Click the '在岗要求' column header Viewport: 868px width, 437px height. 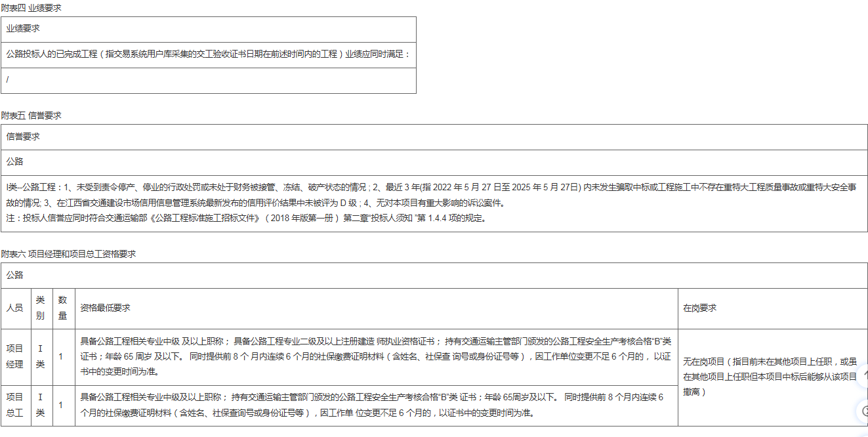click(x=773, y=308)
